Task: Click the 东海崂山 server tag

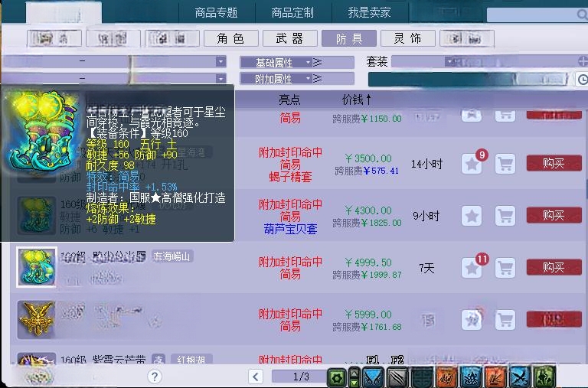Action: (172, 256)
